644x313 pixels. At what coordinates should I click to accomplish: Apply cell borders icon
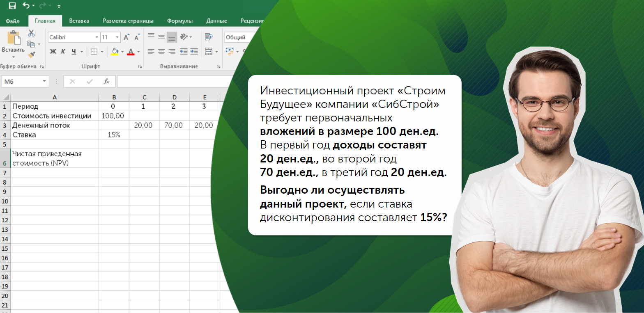click(x=94, y=52)
